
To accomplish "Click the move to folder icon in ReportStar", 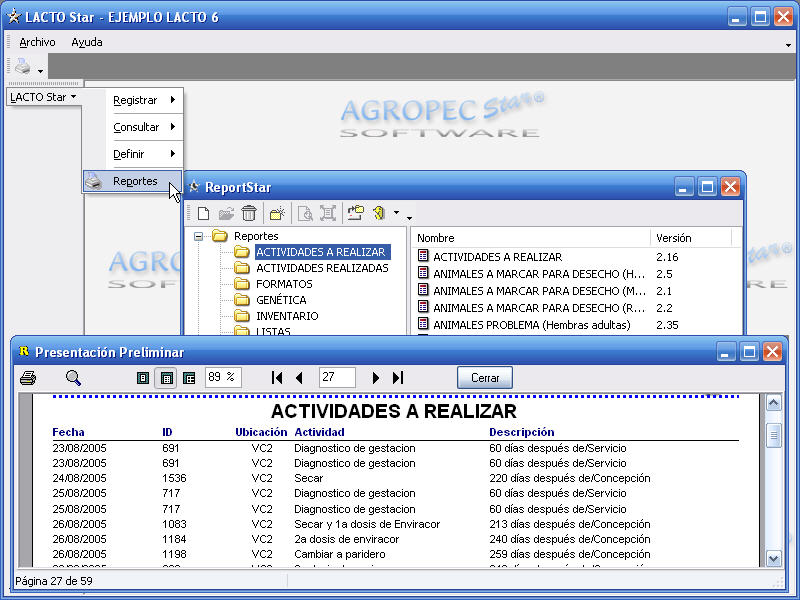I will click(x=356, y=213).
